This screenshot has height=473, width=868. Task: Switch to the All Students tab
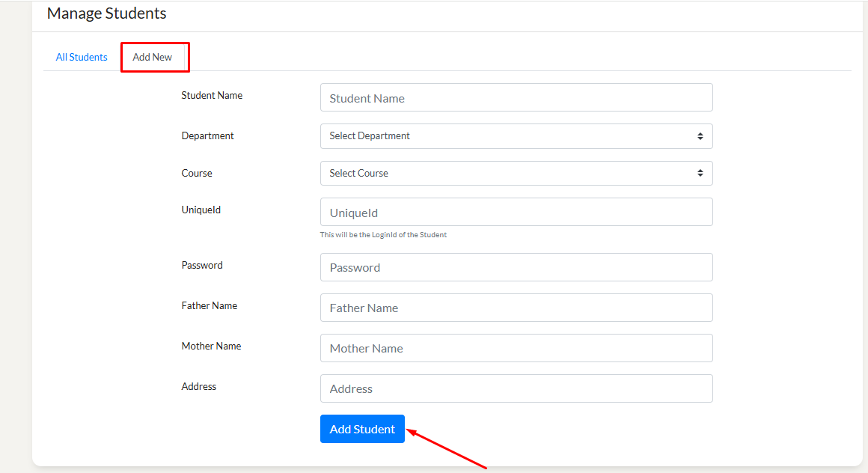pyautogui.click(x=82, y=57)
